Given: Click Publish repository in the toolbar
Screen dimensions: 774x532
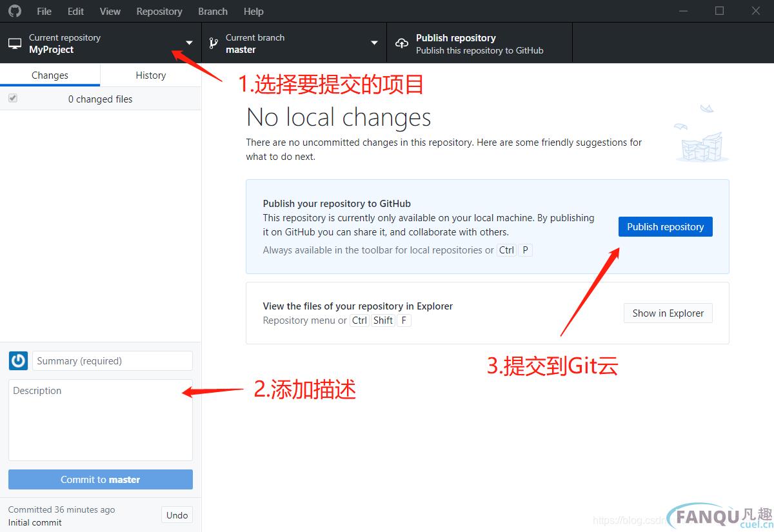Looking at the screenshot, I should pyautogui.click(x=479, y=43).
